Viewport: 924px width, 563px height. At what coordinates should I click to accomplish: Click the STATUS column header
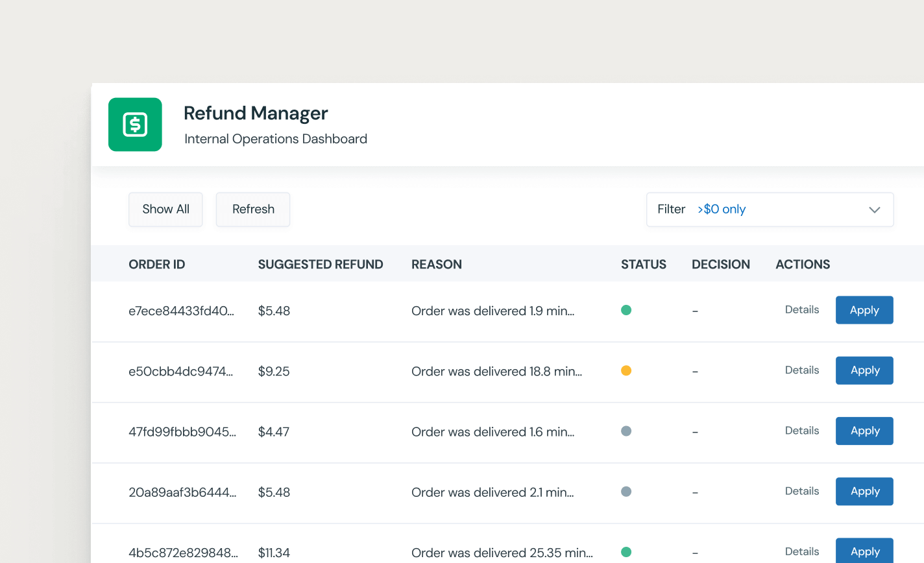click(x=643, y=264)
